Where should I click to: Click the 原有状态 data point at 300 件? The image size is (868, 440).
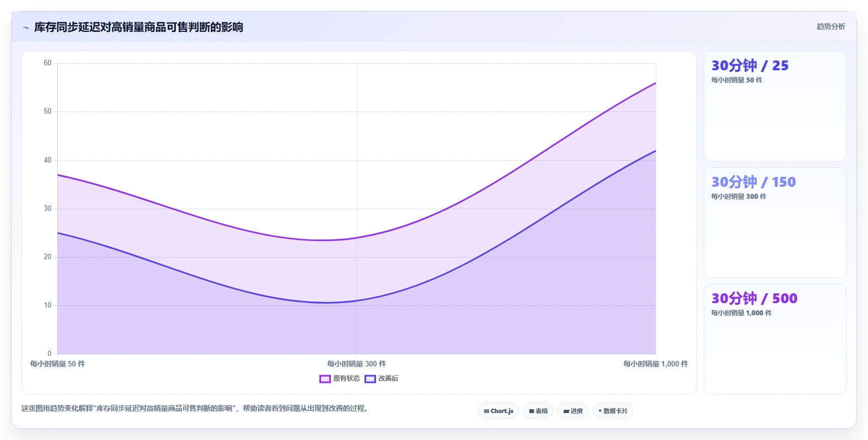click(357, 238)
